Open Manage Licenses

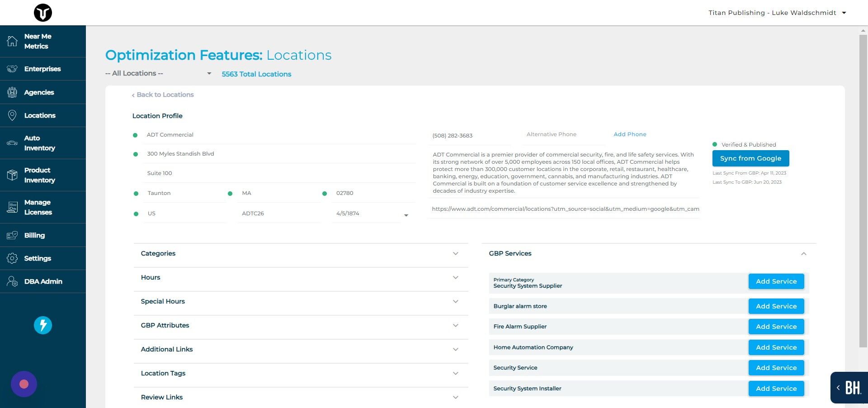(38, 207)
